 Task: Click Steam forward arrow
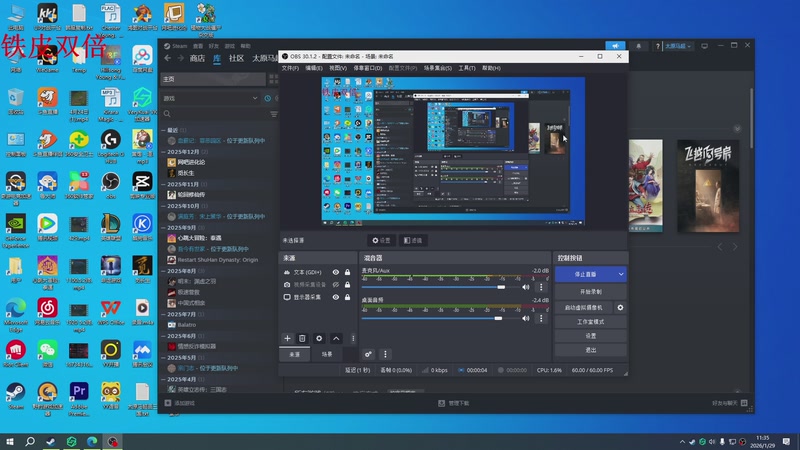(x=180, y=58)
